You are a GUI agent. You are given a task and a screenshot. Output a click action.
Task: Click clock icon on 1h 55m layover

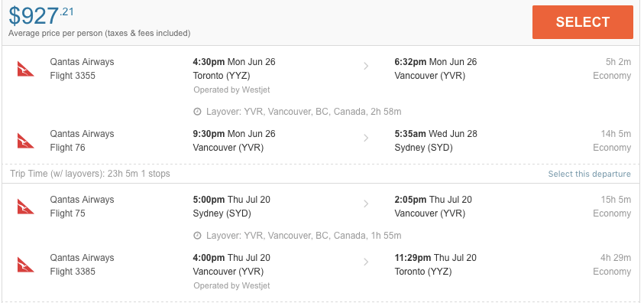click(198, 236)
